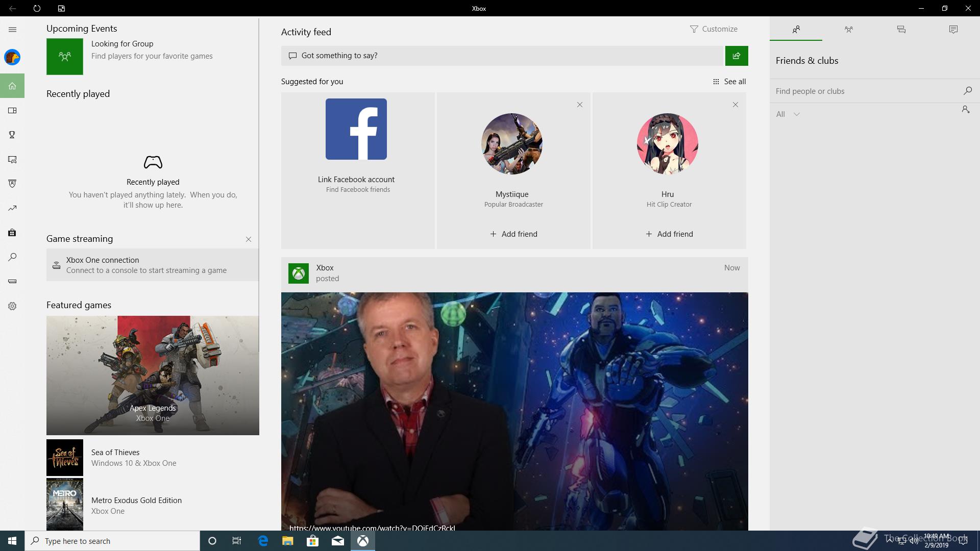Click Find people or clubs field
This screenshot has width=980, height=551.
(x=866, y=91)
